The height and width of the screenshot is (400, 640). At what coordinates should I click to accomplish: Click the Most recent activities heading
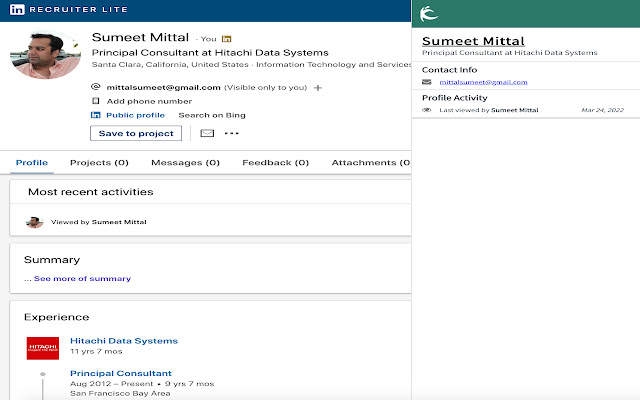tap(91, 192)
